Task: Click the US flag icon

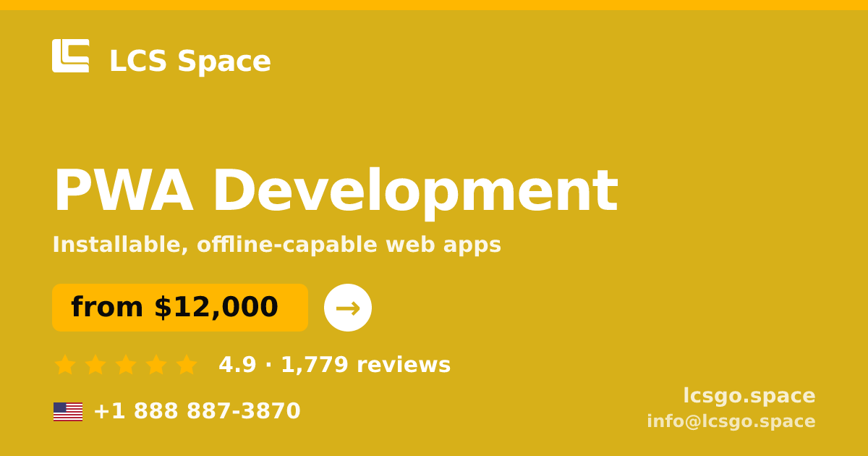Action: [x=68, y=412]
